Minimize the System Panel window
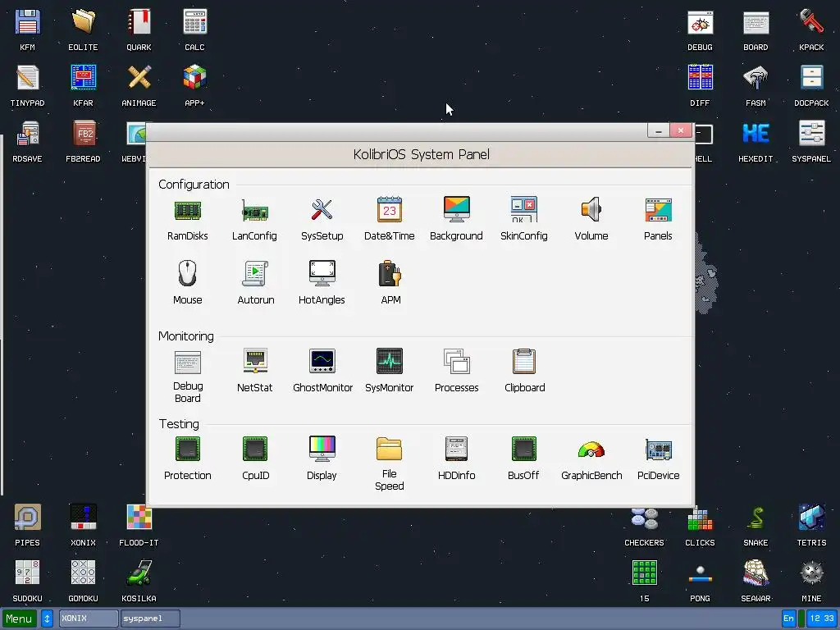Image resolution: width=840 pixels, height=630 pixels. [659, 130]
